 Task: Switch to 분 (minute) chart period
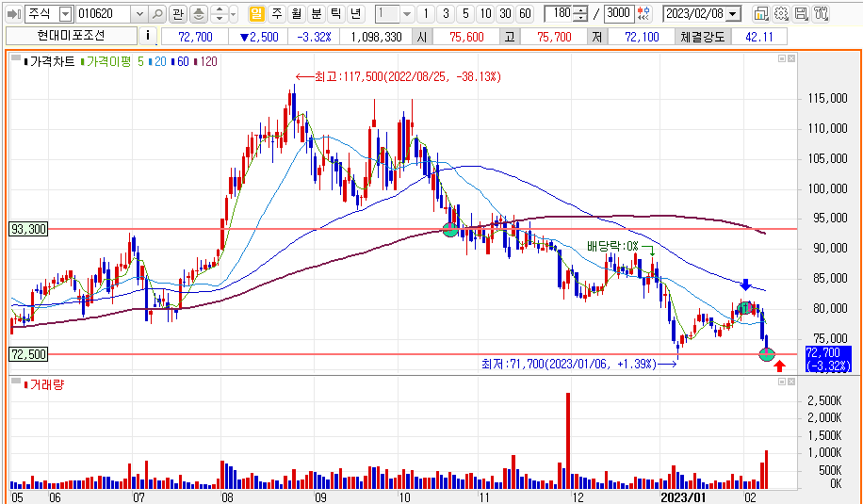(316, 14)
